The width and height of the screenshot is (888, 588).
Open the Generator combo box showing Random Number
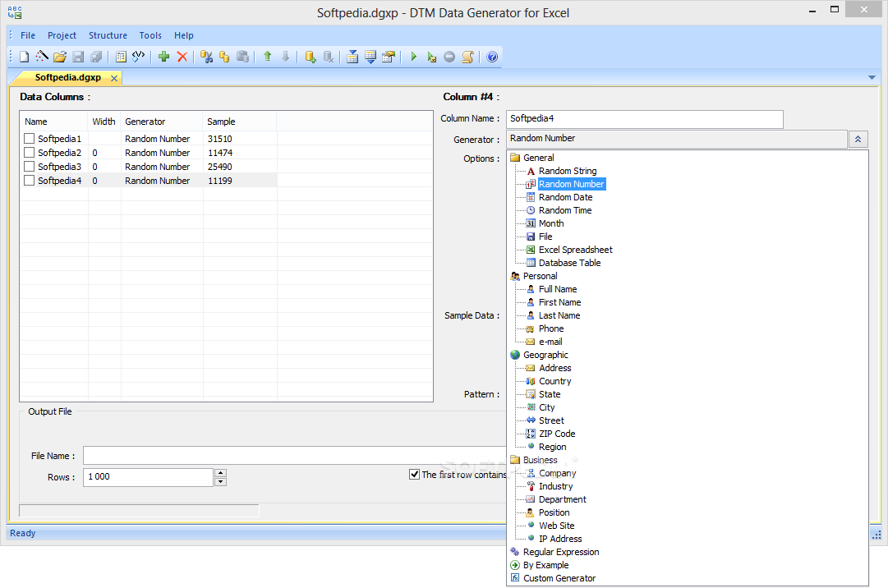[677, 139]
